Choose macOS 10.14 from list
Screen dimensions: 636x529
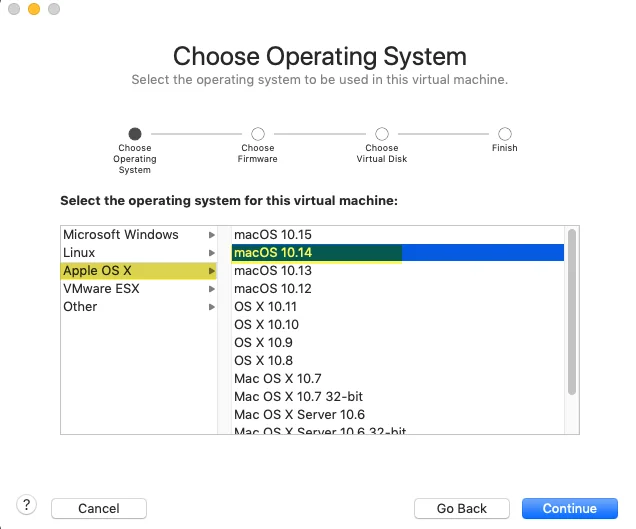point(398,253)
